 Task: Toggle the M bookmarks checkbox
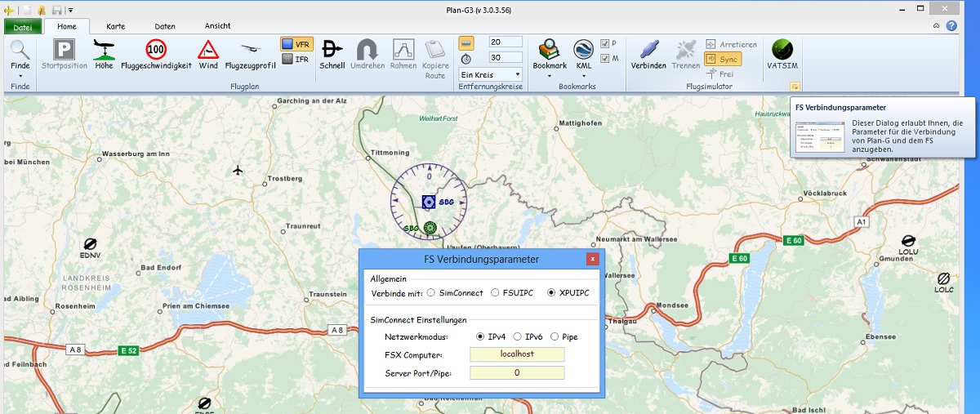(604, 58)
